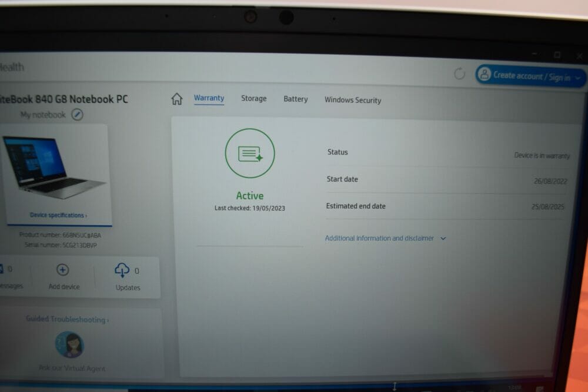Click the refresh icon near sign in
This screenshot has height=392, width=588.
(459, 73)
